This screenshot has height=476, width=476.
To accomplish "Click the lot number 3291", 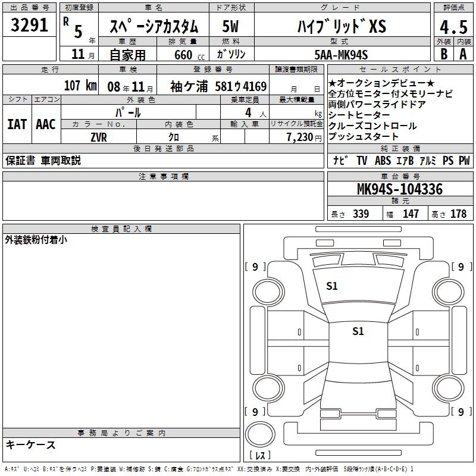I will (x=29, y=25).
